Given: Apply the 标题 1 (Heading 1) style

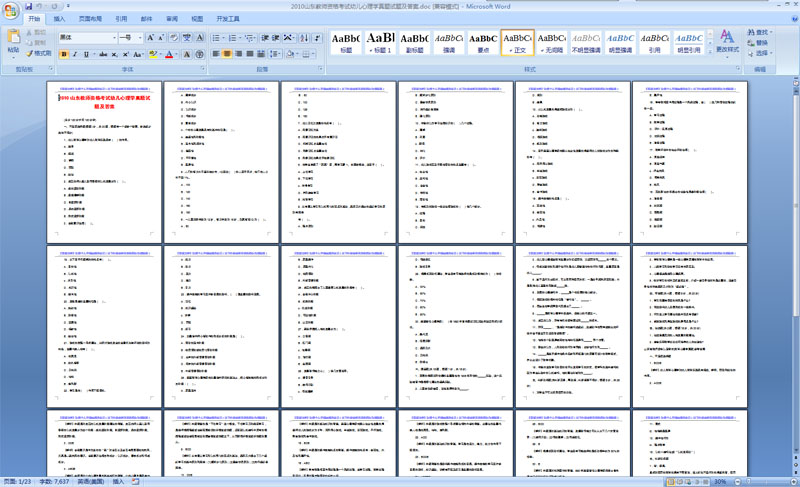Looking at the screenshot, I should pos(381,42).
